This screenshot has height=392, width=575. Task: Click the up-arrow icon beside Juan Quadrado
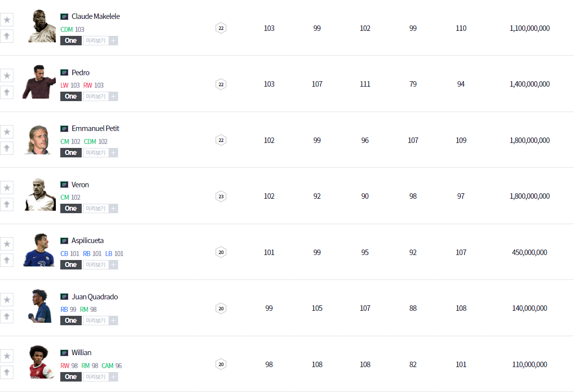pos(7,316)
